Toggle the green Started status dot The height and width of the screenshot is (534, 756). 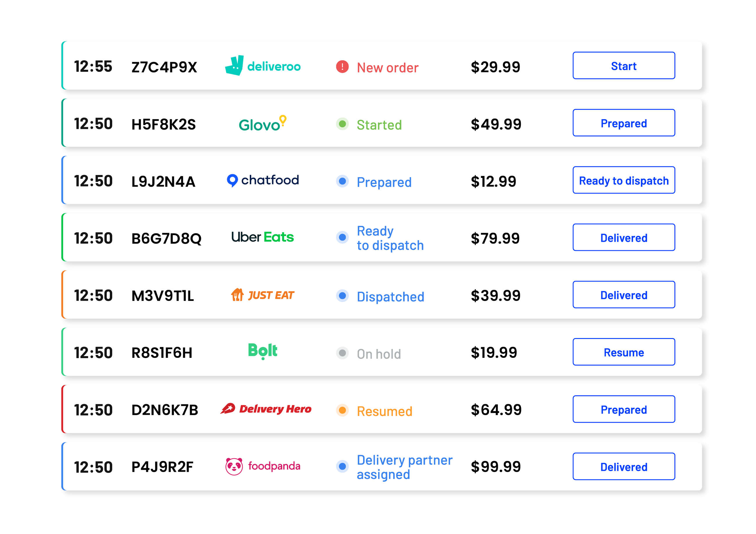[343, 124]
